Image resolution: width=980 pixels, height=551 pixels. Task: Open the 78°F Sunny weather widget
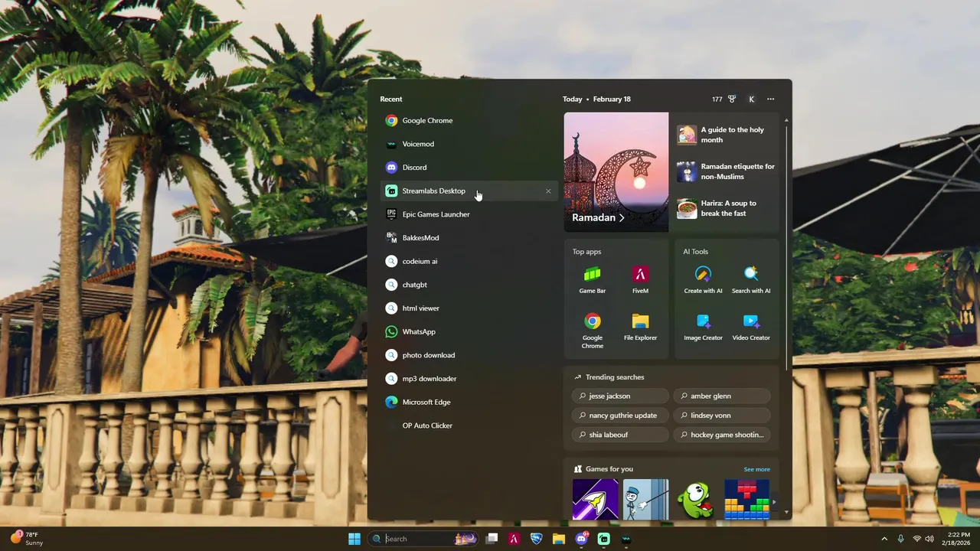(27, 539)
